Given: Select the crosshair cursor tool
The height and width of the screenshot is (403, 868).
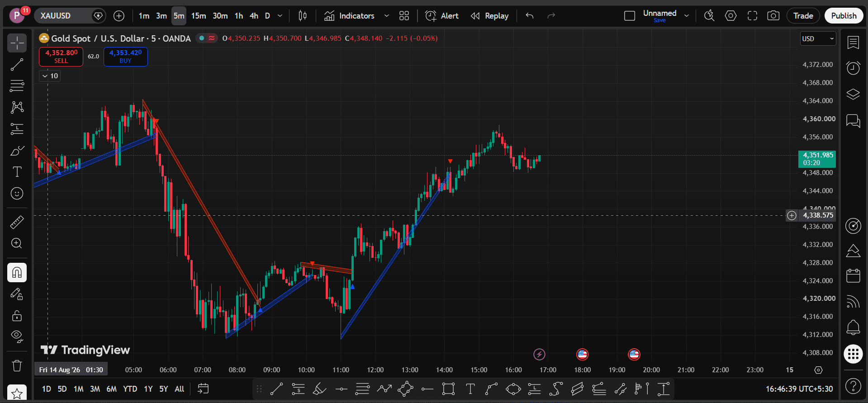Looking at the screenshot, I should coord(17,43).
